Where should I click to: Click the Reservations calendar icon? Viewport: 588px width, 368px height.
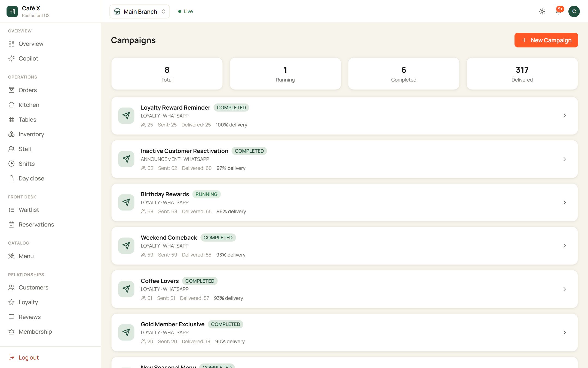point(11,225)
